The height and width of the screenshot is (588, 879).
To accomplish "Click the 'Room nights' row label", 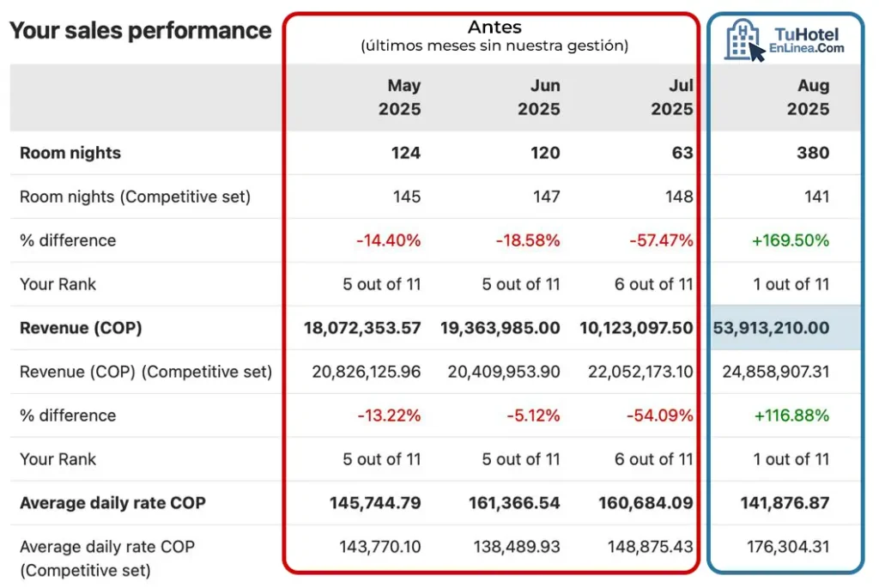I will coord(70,153).
